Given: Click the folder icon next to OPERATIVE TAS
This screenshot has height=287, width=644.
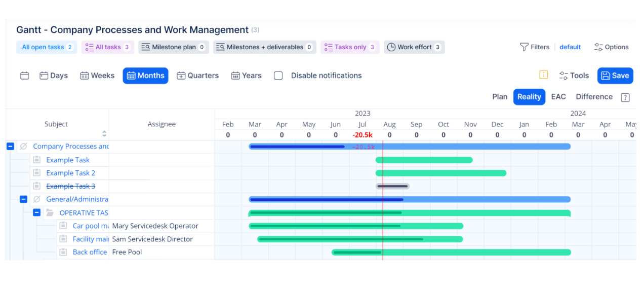Looking at the screenshot, I should click(50, 212).
